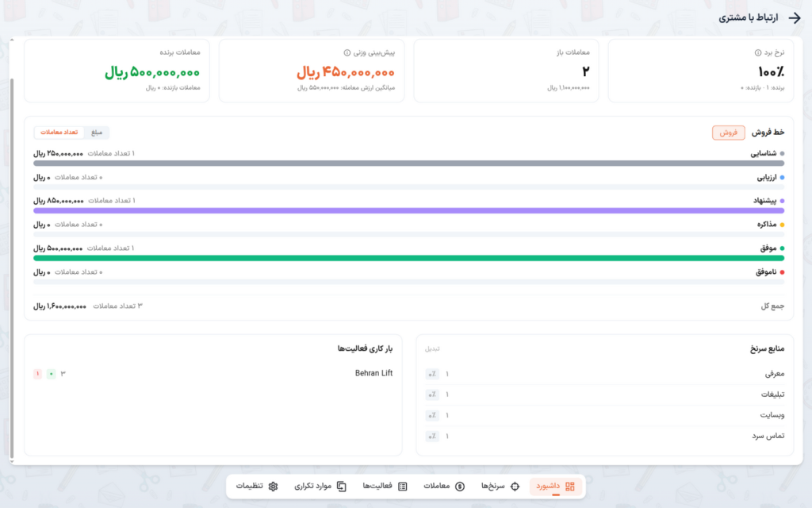Click the vertical scrollbar of the dashboard panel
812x508 pixels.
coord(12,268)
